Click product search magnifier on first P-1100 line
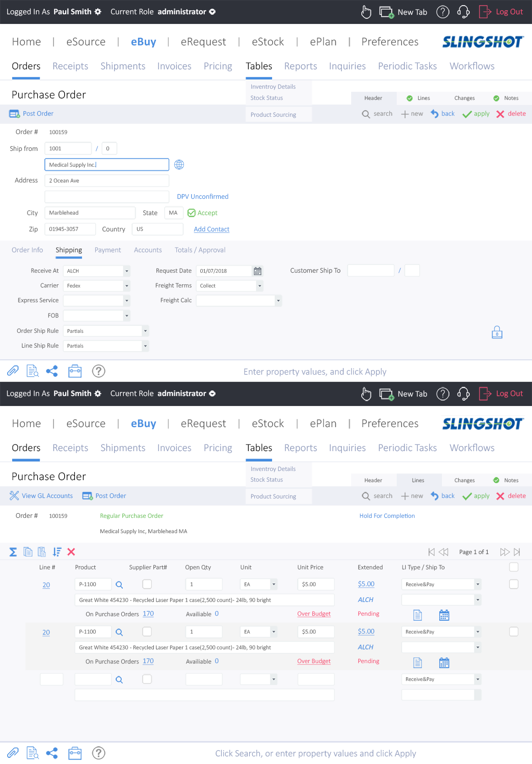 [x=119, y=585]
